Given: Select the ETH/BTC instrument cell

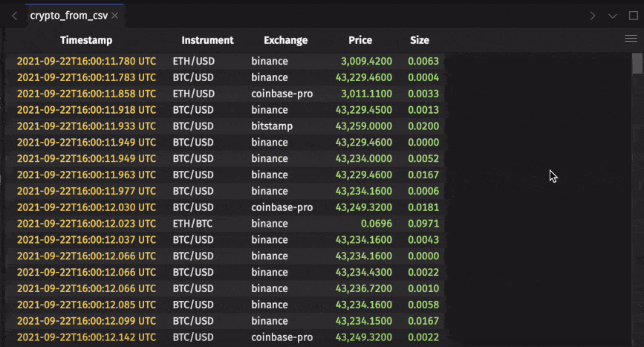Looking at the screenshot, I should [x=194, y=224].
